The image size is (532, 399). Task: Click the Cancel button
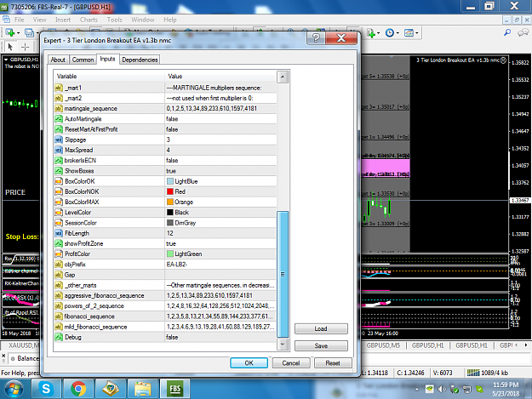pyautogui.click(x=291, y=362)
